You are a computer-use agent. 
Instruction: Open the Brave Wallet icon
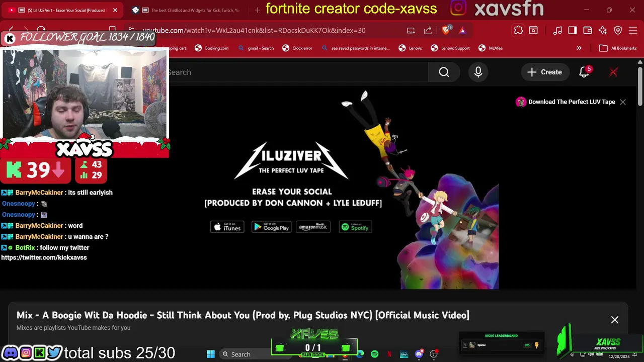pos(587,31)
